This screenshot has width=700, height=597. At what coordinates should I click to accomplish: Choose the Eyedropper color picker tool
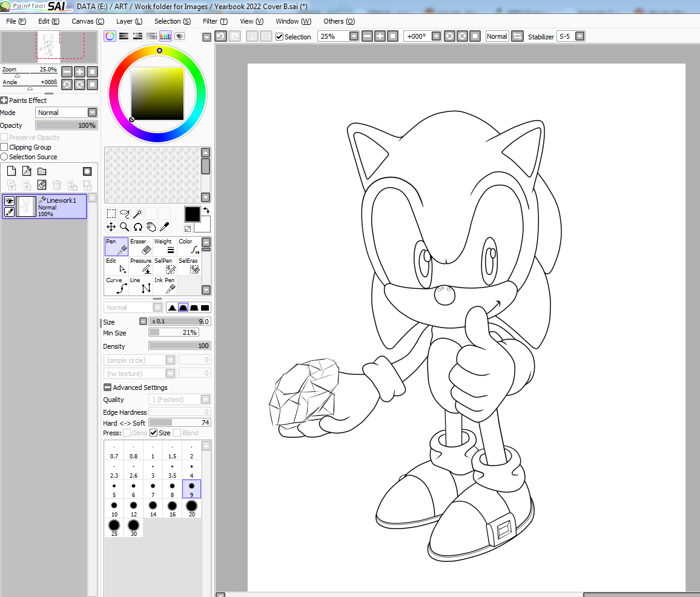[164, 227]
